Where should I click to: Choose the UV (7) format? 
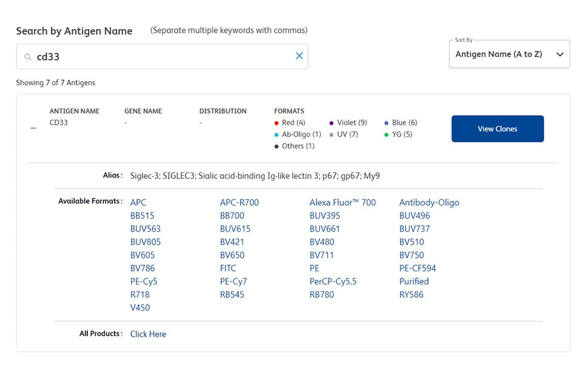click(x=344, y=134)
